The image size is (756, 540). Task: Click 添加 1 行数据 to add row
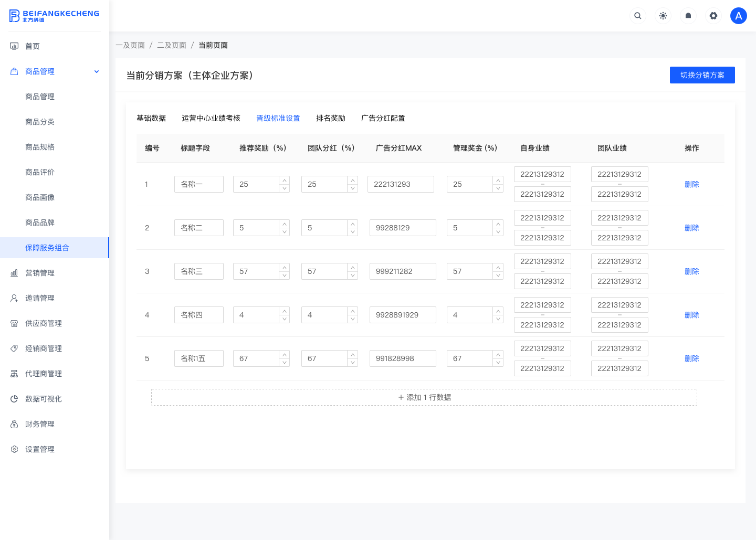[x=424, y=397]
